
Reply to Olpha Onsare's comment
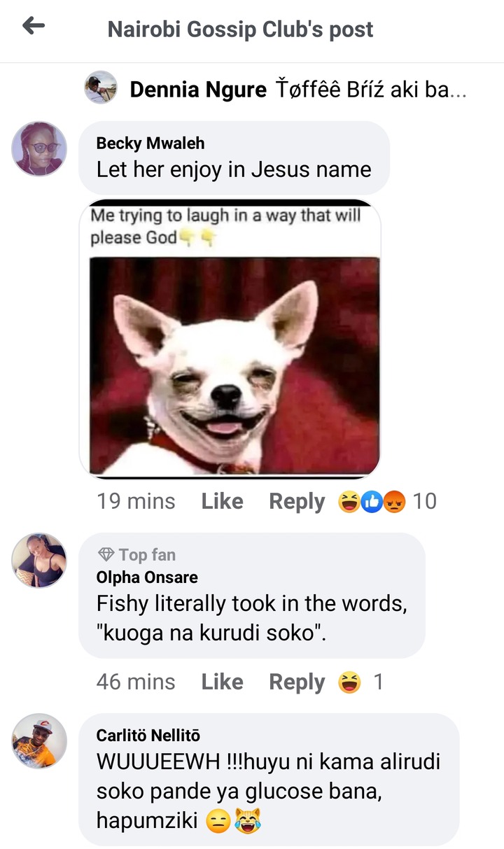point(297,682)
